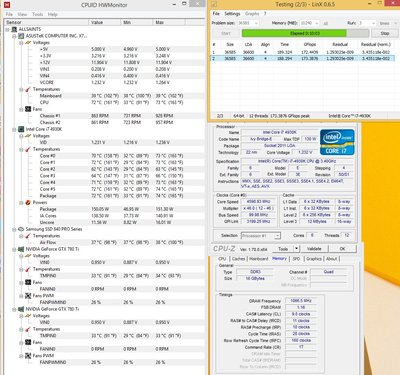Click the Validate button in CPU-Z
The width and height of the screenshot is (400, 375).
[x=314, y=249]
